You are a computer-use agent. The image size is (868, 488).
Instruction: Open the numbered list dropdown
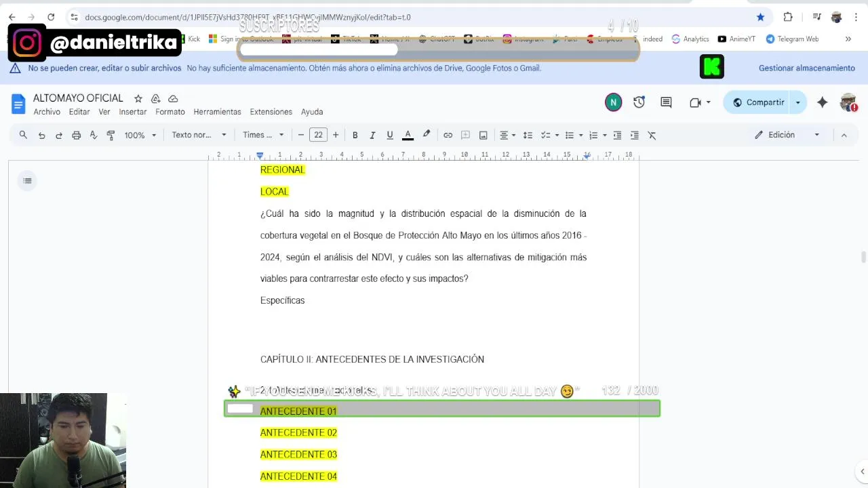(597, 135)
